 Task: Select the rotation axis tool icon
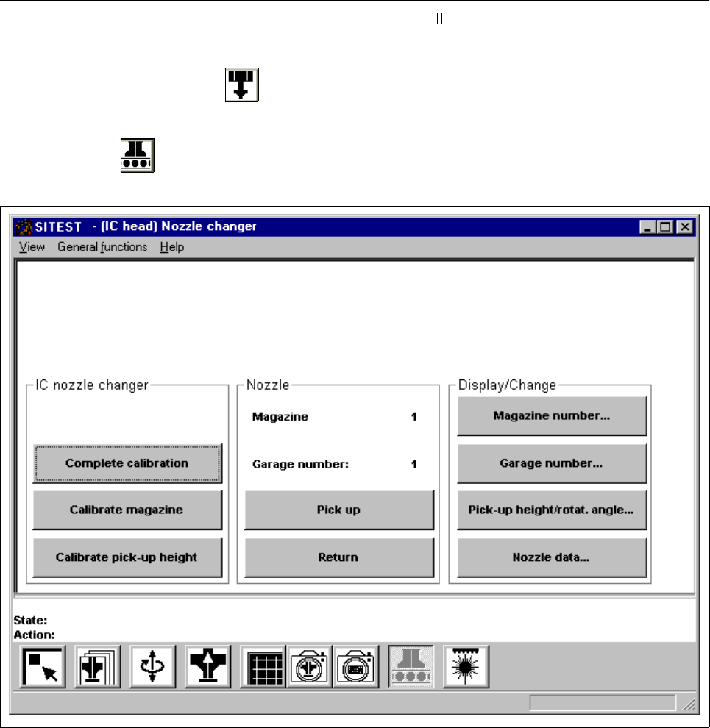tap(153, 666)
